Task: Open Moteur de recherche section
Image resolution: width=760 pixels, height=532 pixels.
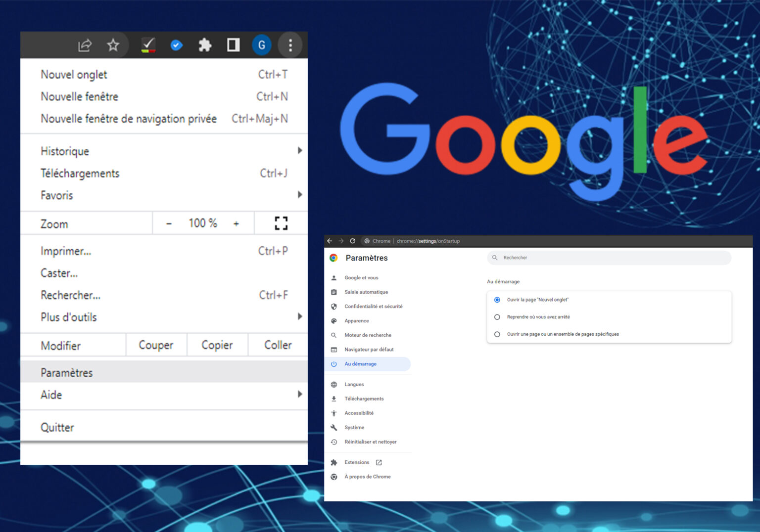Action: pyautogui.click(x=368, y=335)
